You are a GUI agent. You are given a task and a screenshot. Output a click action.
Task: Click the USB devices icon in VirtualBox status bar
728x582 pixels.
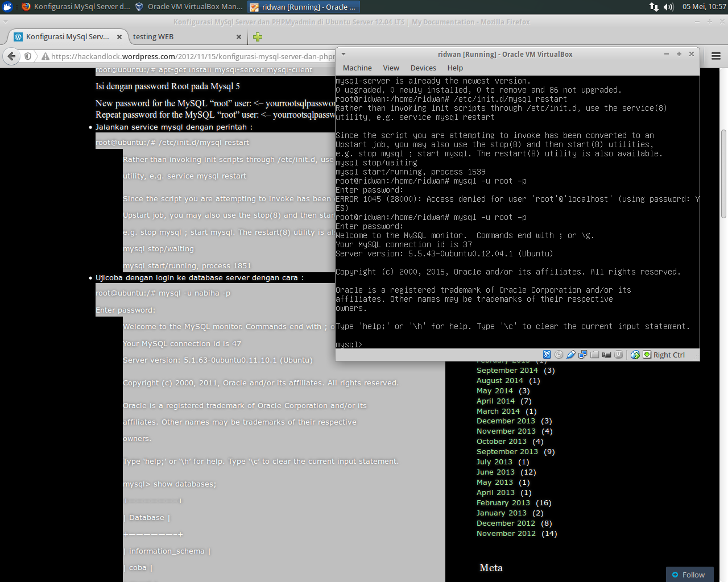pos(571,354)
